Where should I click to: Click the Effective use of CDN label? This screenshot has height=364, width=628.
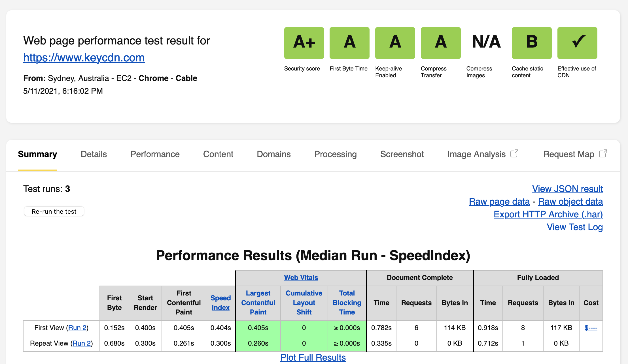[x=577, y=72]
